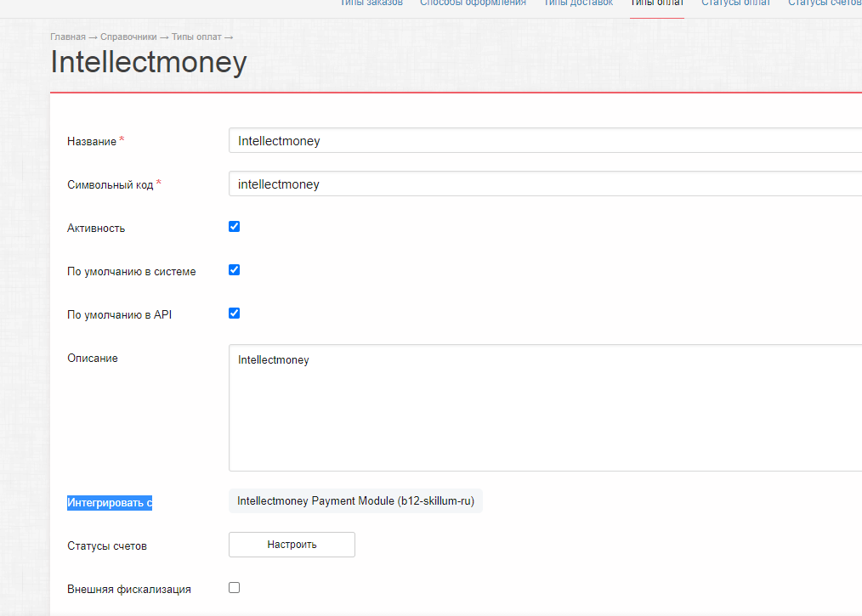
Task: Disable По умолчанию в API checkbox
Action: click(x=235, y=314)
